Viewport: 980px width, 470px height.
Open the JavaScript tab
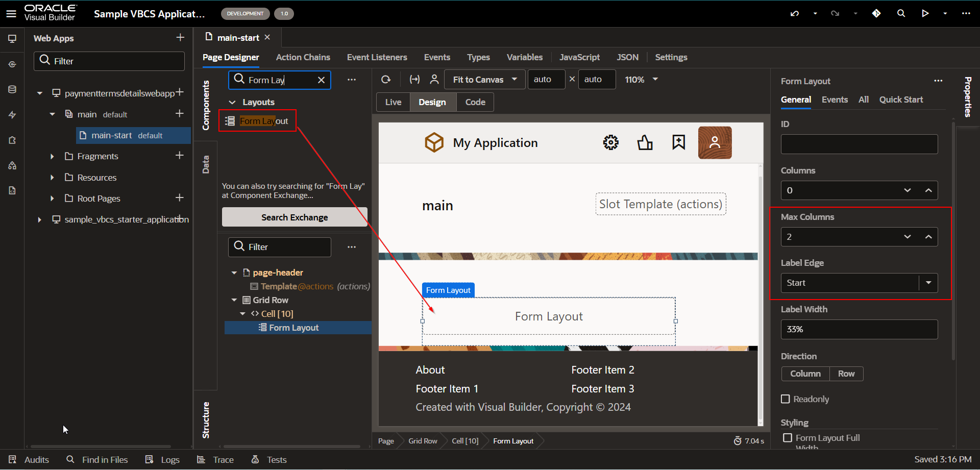pyautogui.click(x=579, y=57)
